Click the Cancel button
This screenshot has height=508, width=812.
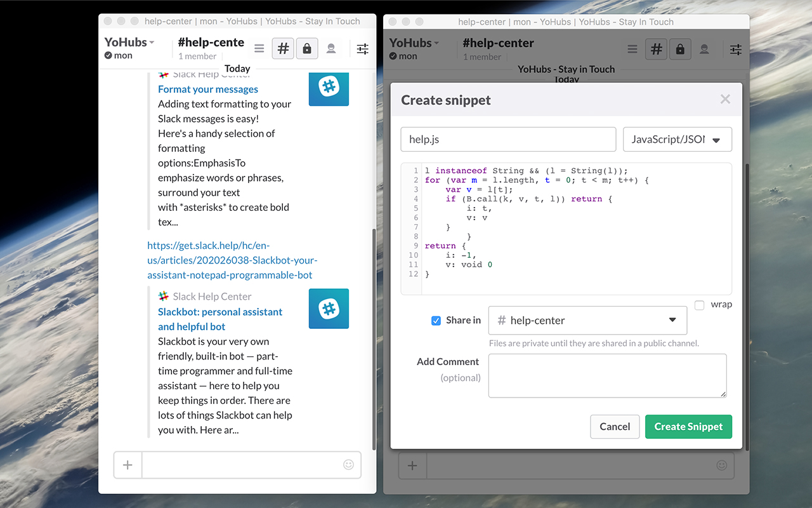615,427
